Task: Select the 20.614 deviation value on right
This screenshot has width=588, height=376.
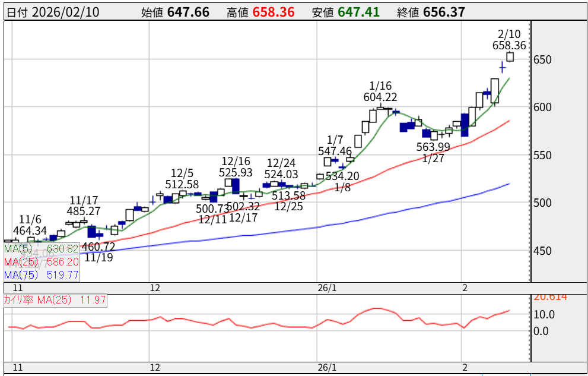Action: coord(551,297)
